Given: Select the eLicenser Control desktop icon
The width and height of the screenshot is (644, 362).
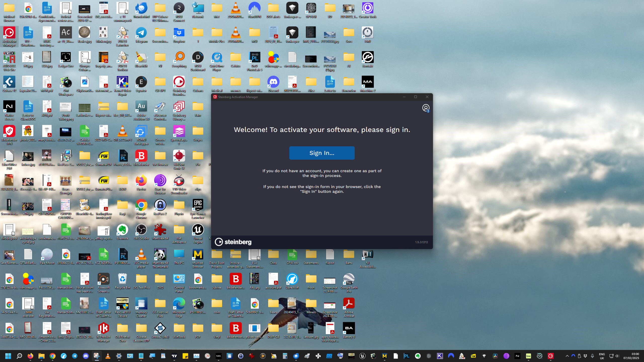Looking at the screenshot, I should pyautogui.click(x=160, y=111).
